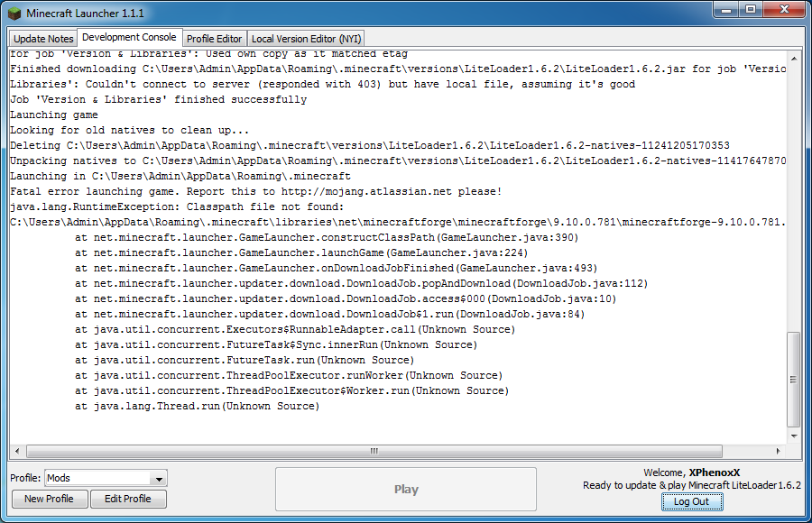Click the horizontal scrollbar left arrow
The image size is (812, 523).
(x=16, y=451)
